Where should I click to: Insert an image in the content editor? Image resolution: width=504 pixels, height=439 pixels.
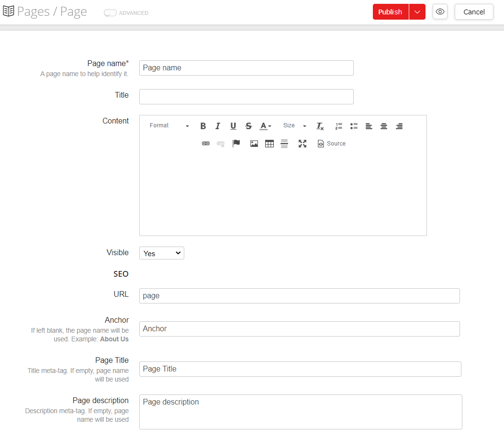pos(254,143)
